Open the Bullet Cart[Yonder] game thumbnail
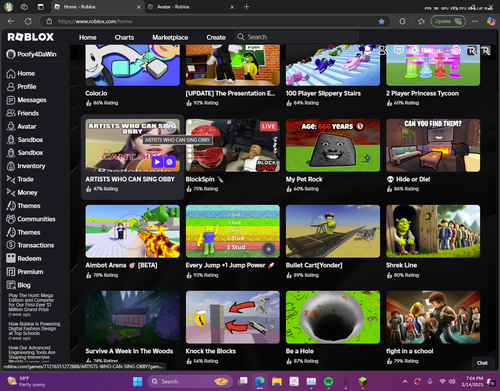 [x=333, y=231]
